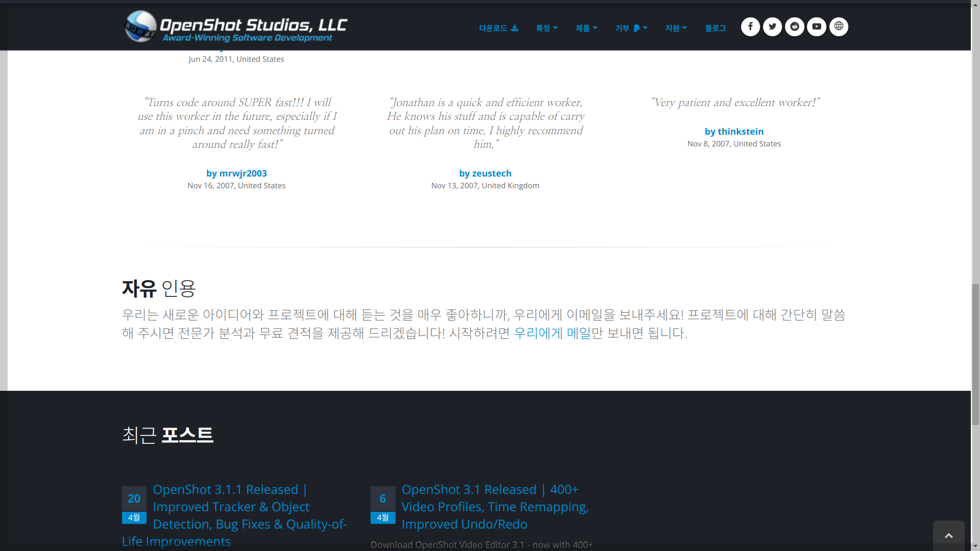This screenshot has width=980, height=551.
Task: Open the OpenShot Studios Facebook page
Action: [x=750, y=27]
